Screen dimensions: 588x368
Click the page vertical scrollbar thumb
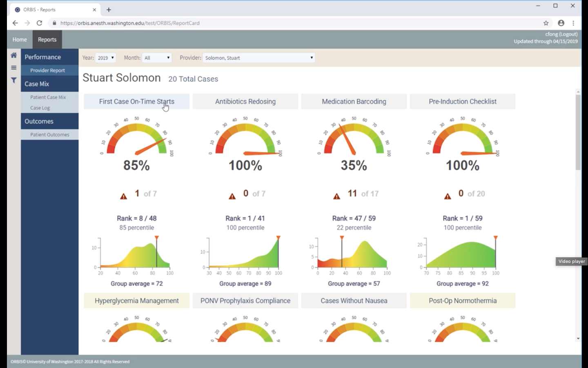pos(578,132)
